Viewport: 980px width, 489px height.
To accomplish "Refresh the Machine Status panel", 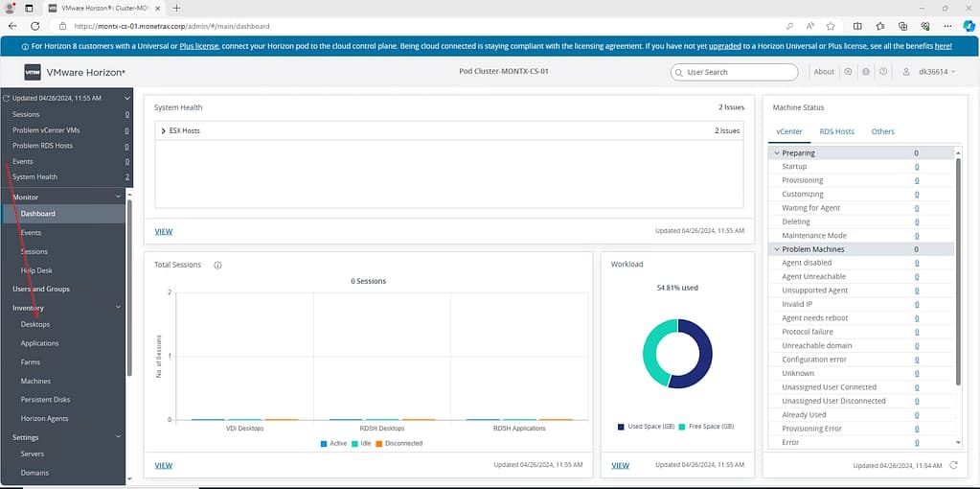I will coord(953,465).
